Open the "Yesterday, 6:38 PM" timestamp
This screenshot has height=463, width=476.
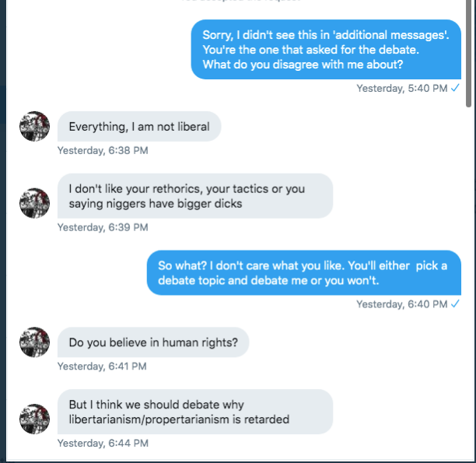(103, 150)
